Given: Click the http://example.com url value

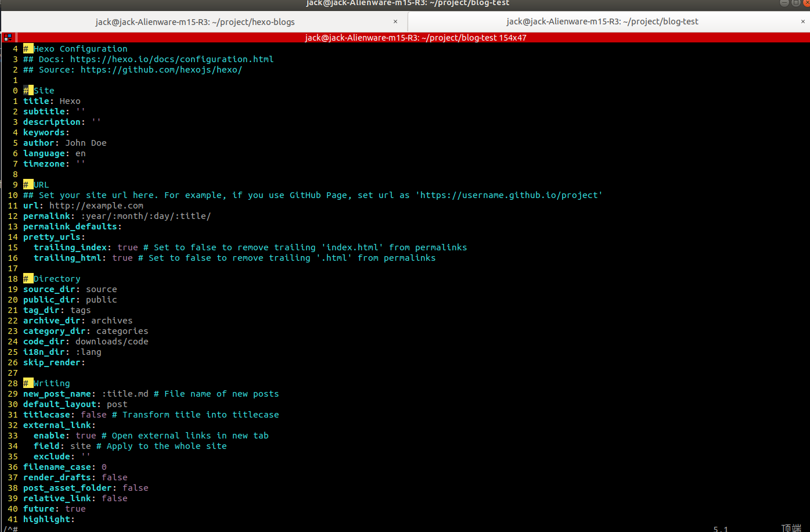Looking at the screenshot, I should point(96,206).
